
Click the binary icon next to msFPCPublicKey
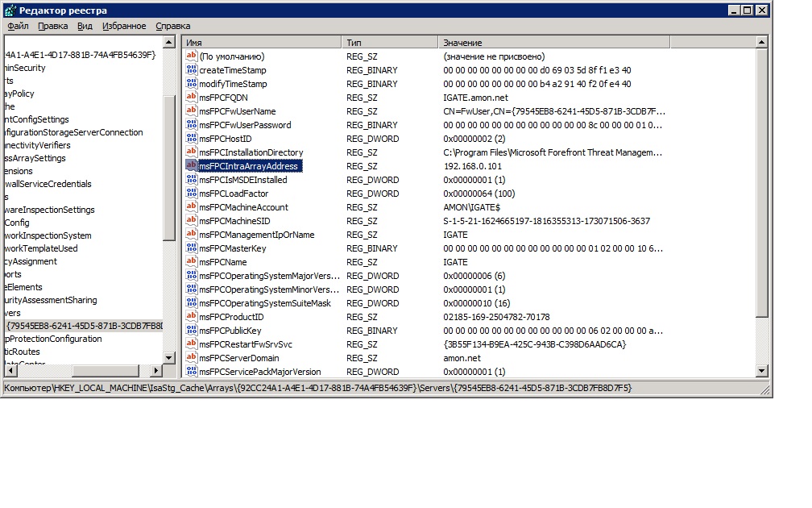pyautogui.click(x=192, y=331)
